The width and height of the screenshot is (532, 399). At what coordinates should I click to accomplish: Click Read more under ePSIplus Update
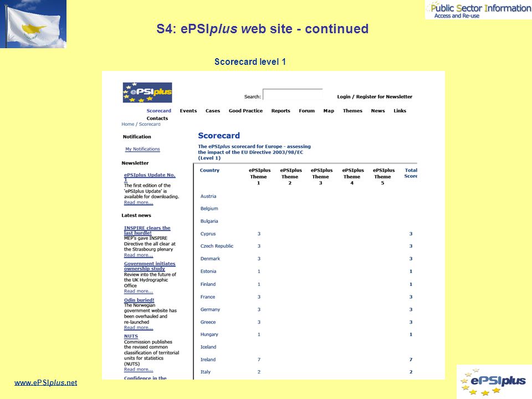(139, 203)
